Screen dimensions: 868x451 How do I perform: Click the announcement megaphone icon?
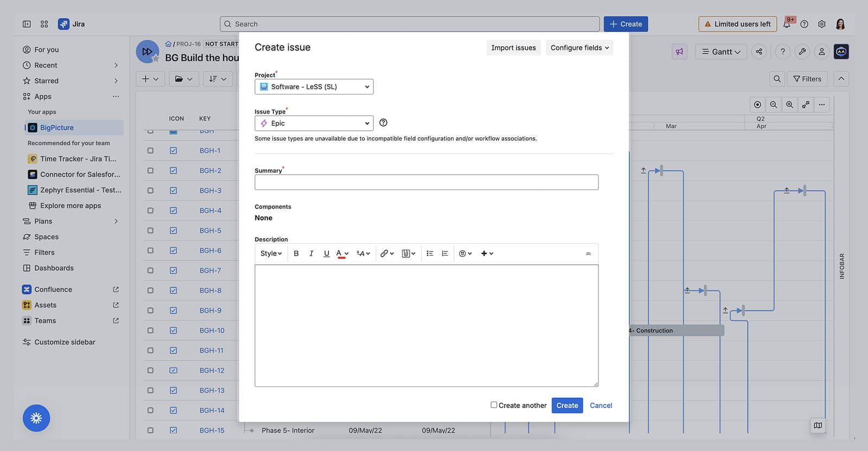click(x=680, y=52)
